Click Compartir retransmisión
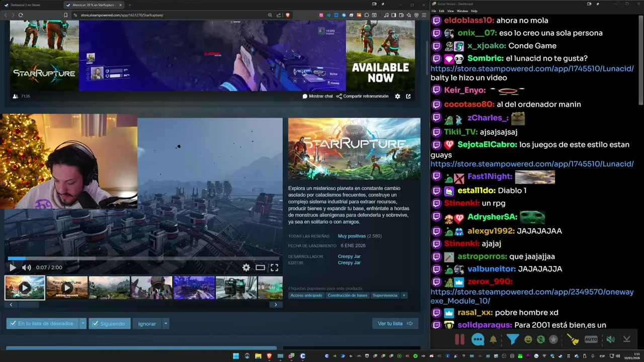Viewport: 644px width, 362px height. [362, 96]
